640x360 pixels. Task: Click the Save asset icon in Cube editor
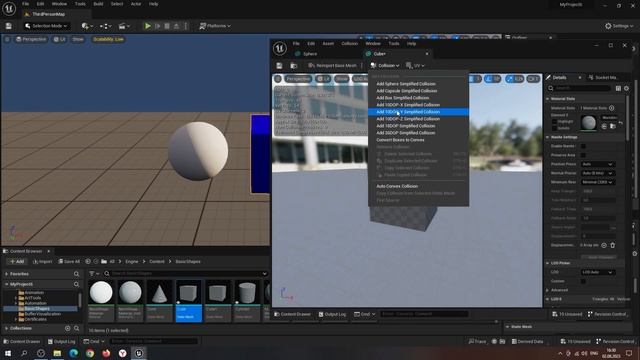(x=279, y=65)
